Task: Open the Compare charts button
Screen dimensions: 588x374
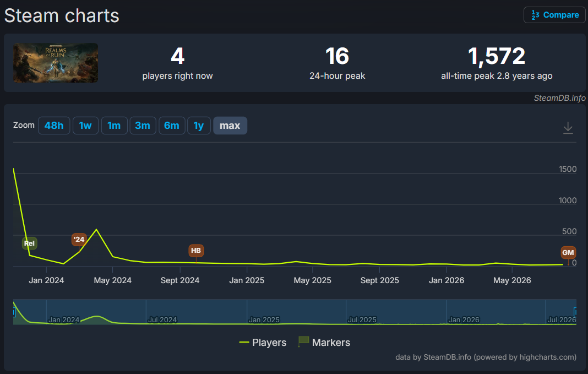Action: (554, 15)
